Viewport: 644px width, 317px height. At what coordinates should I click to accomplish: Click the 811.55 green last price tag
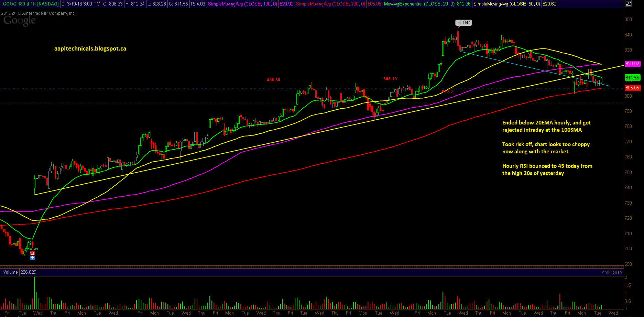(632, 78)
